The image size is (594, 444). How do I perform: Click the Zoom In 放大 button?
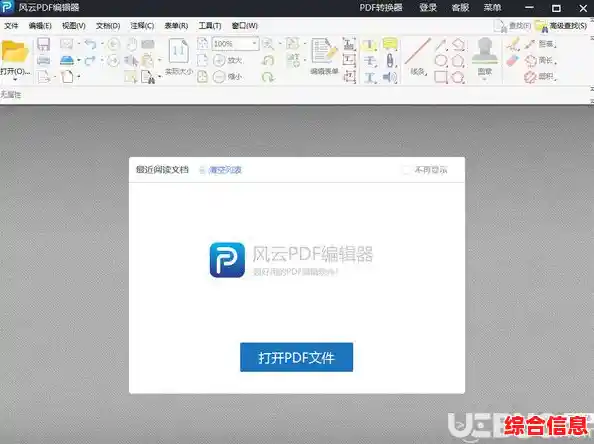(x=228, y=60)
